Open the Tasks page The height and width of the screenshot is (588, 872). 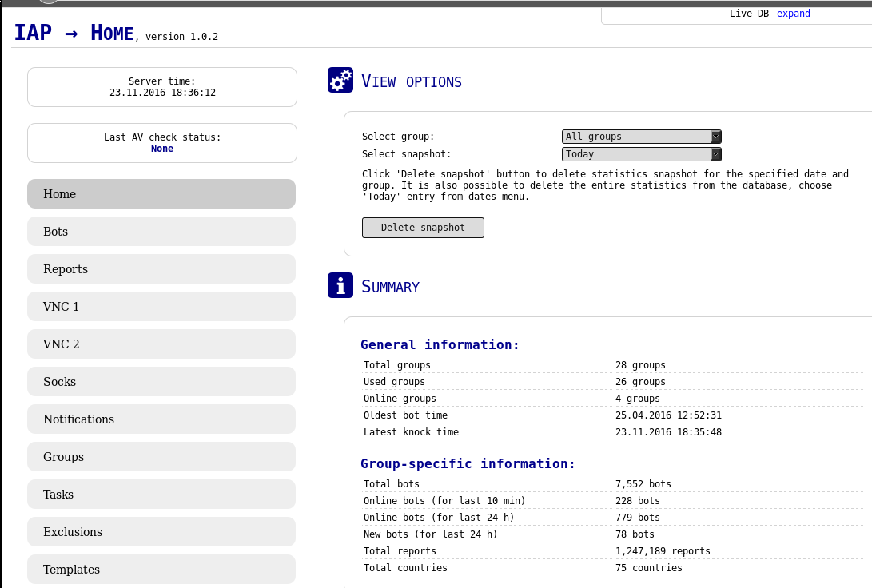tap(161, 494)
